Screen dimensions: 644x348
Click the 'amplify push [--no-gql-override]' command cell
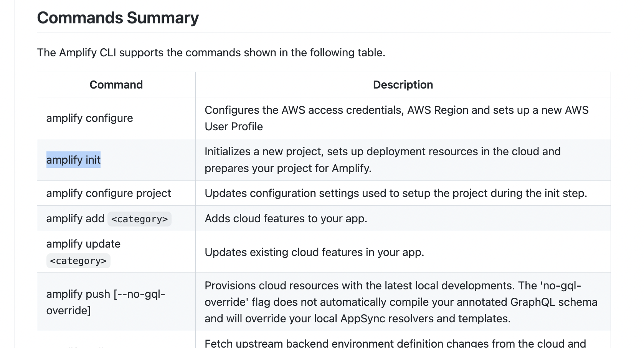point(116,302)
